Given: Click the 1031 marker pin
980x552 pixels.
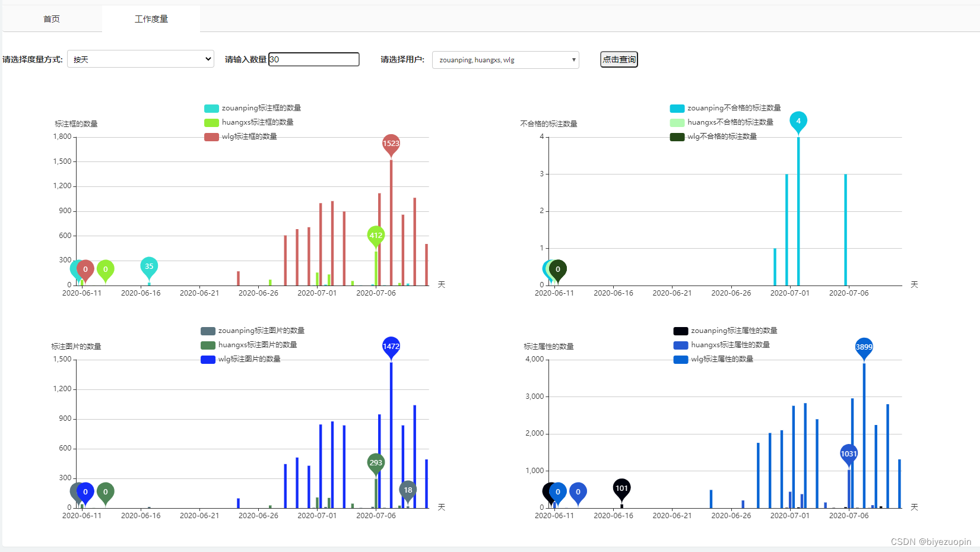Looking at the screenshot, I should (849, 455).
